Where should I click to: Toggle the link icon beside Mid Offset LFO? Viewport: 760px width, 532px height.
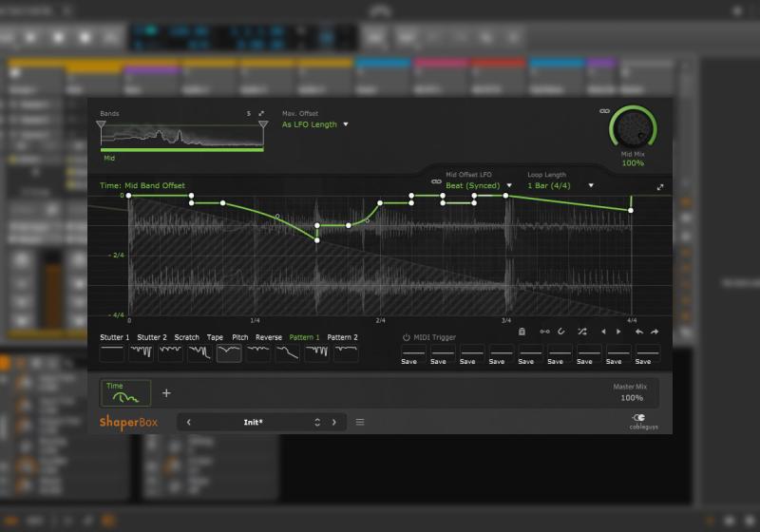coord(436,180)
